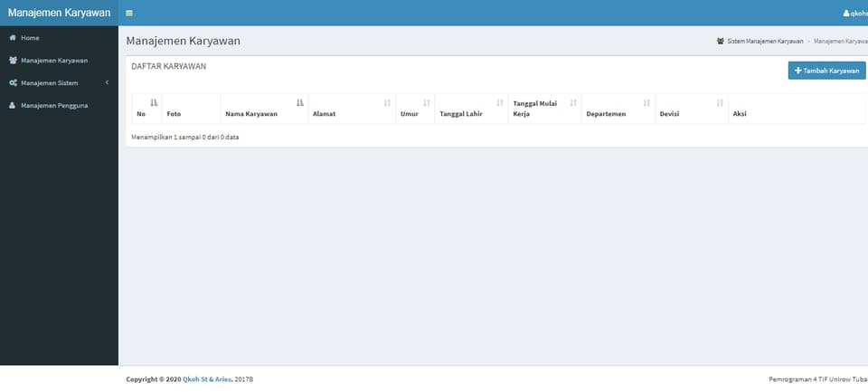
Task: Sort by Alamat column sort icon
Action: [388, 102]
